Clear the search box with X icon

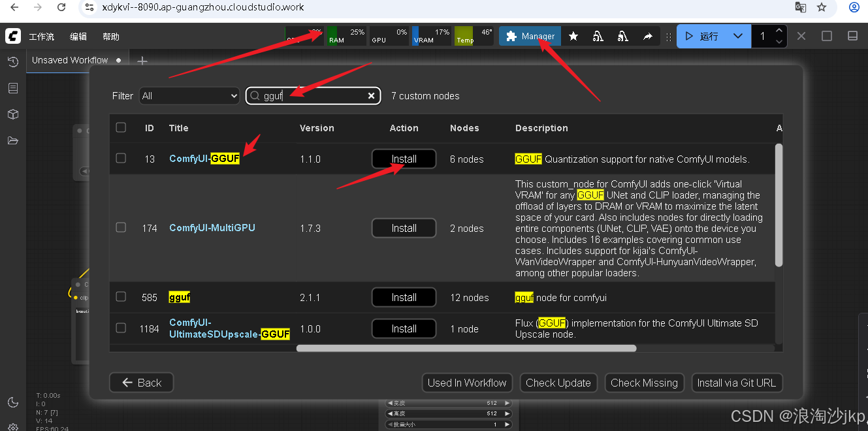click(x=371, y=96)
